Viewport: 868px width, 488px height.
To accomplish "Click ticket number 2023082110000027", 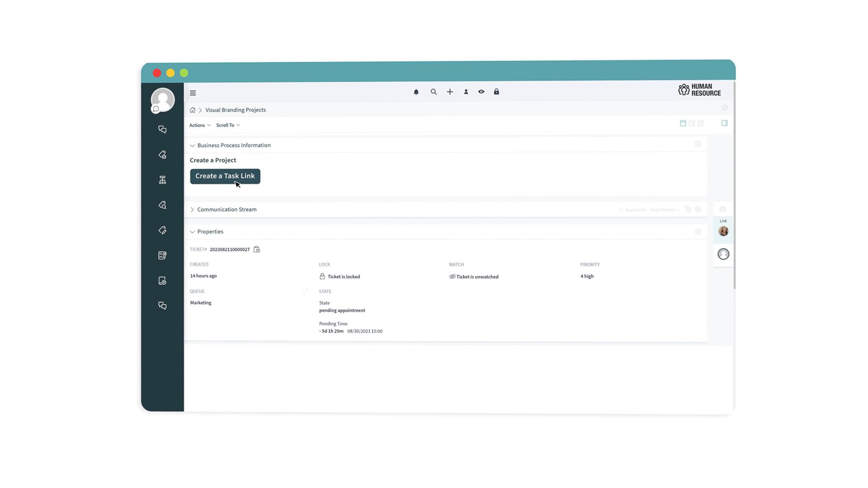I will [230, 249].
